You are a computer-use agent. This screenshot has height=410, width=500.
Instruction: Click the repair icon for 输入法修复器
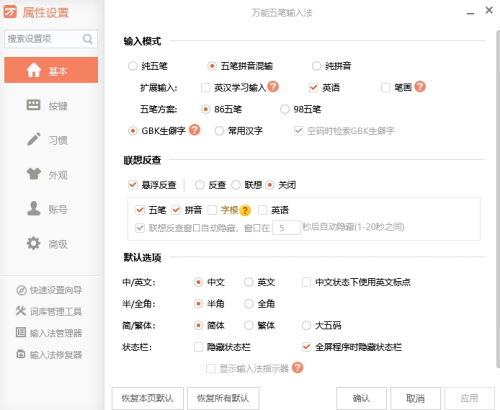click(21, 354)
